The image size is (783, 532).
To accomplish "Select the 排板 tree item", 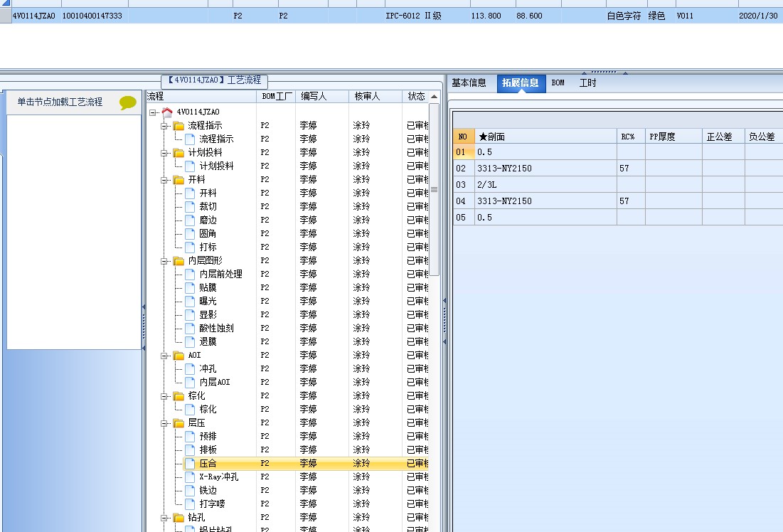I will click(208, 450).
